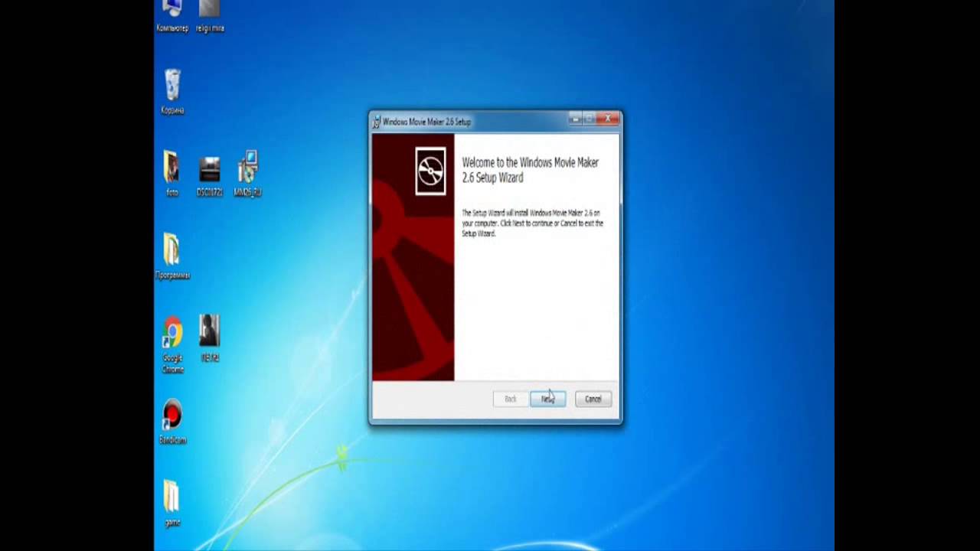Viewport: 980px width, 551px height.
Task: Select the DSC image file icon
Action: (x=209, y=175)
